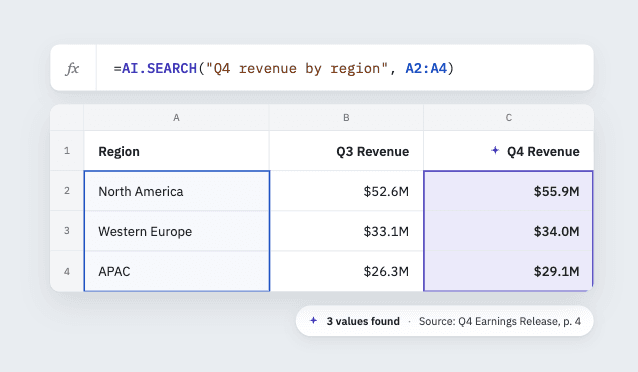The height and width of the screenshot is (372, 638).
Task: Click the fx function icon
Action: click(x=72, y=68)
